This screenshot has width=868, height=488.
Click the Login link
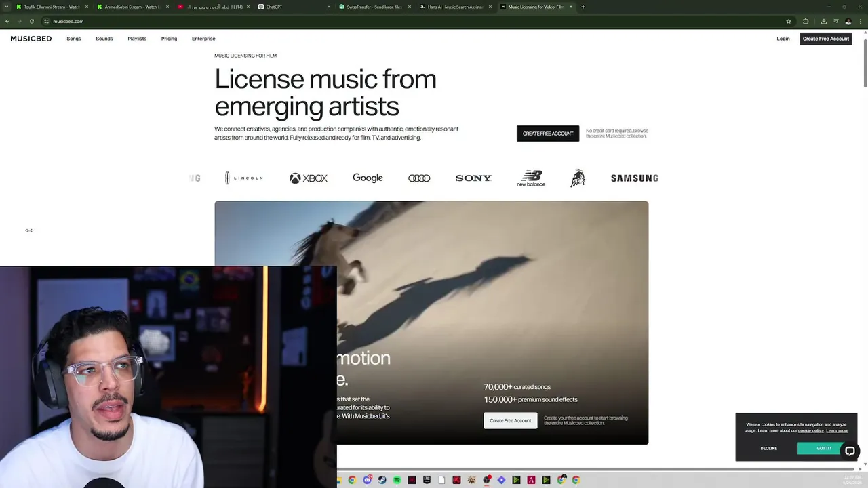783,39
